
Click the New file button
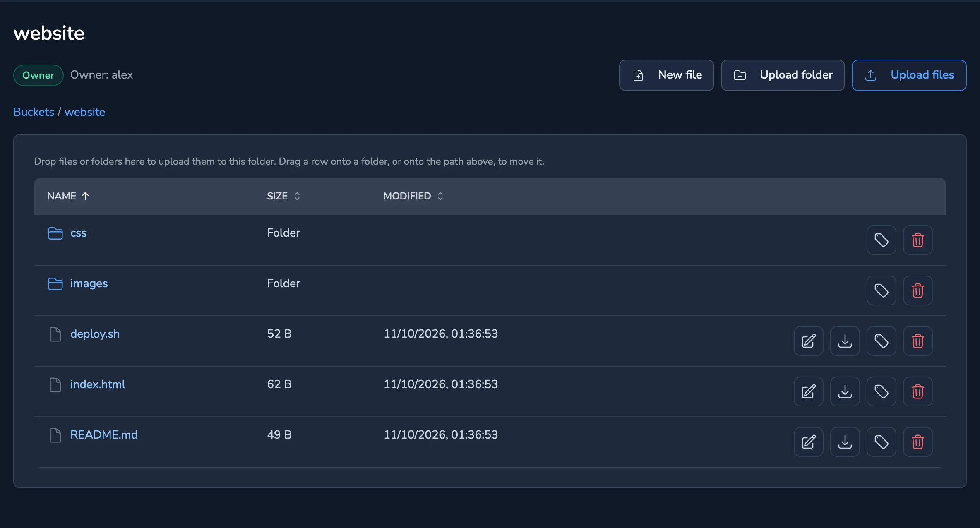click(x=666, y=75)
